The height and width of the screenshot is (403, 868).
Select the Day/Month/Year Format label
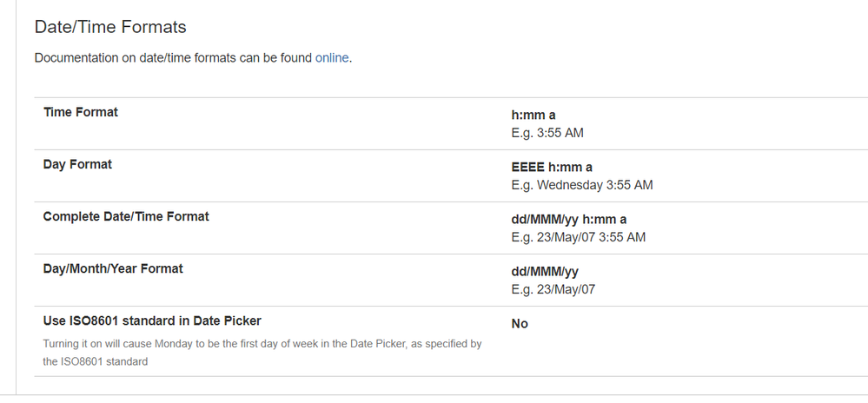(113, 268)
